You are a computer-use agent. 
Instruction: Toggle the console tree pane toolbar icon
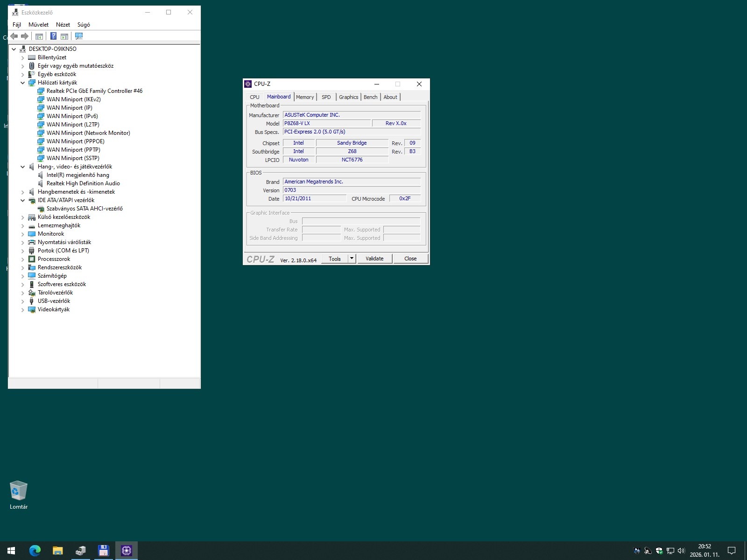point(39,36)
